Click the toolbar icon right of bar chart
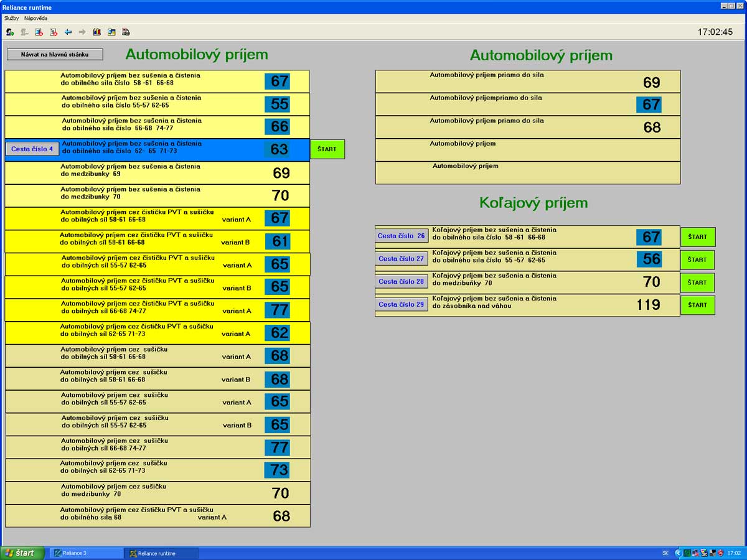Screen dimensions: 747x560 (x=111, y=32)
